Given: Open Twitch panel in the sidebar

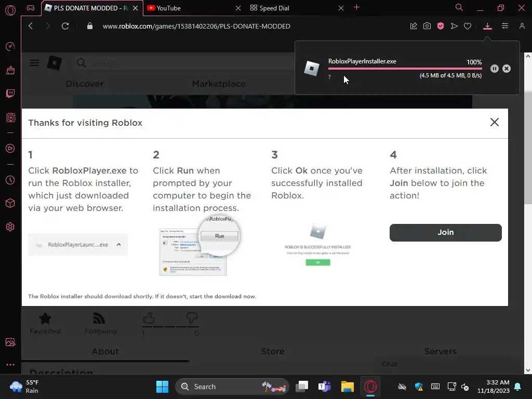Looking at the screenshot, I should [x=10, y=94].
